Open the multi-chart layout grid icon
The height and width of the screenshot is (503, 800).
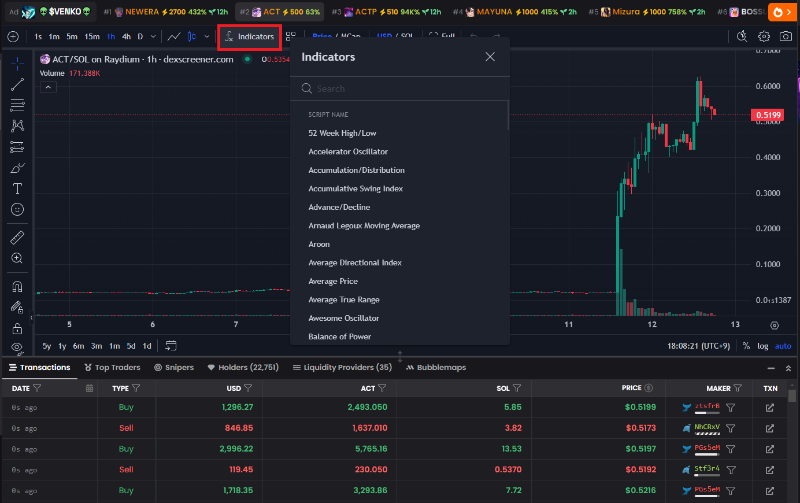click(x=291, y=37)
